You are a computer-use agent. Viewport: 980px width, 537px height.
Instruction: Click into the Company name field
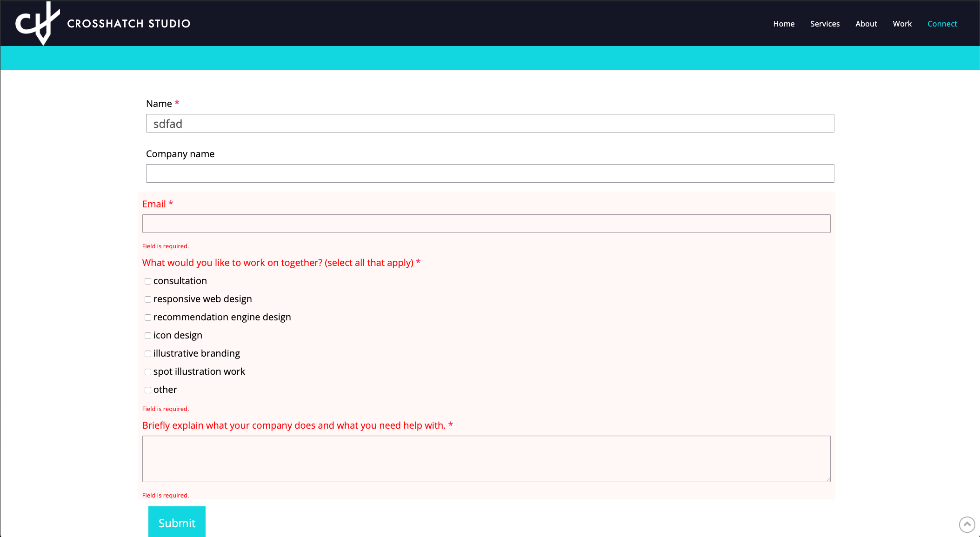pos(490,173)
